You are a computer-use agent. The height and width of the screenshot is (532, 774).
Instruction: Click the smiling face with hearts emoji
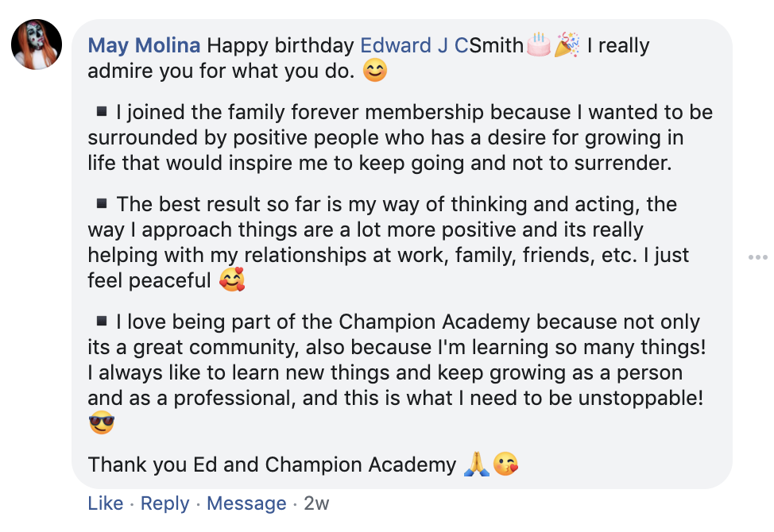[232, 280]
